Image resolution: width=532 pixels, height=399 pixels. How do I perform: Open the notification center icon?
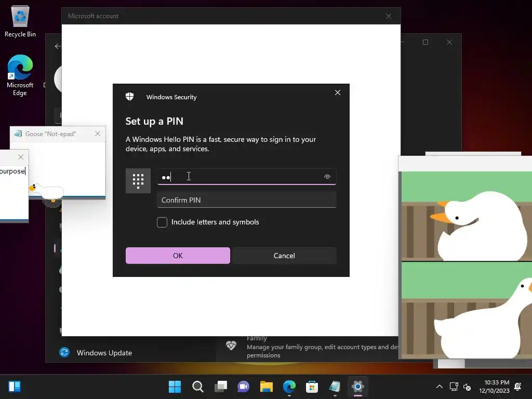pyautogui.click(x=518, y=387)
